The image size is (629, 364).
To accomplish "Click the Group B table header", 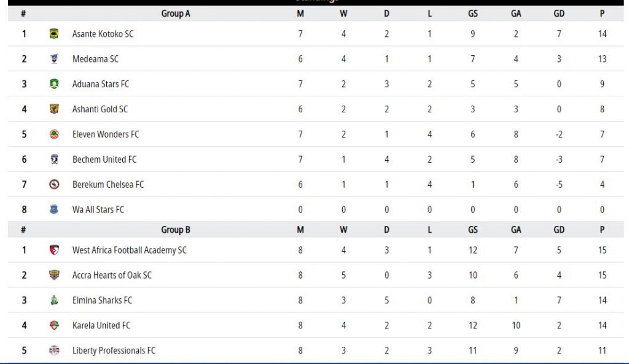I will pyautogui.click(x=176, y=230).
